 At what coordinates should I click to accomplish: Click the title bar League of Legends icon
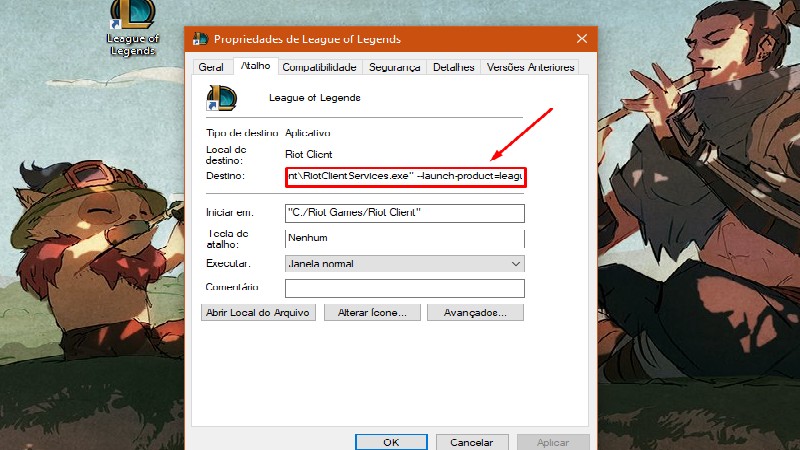coord(201,39)
